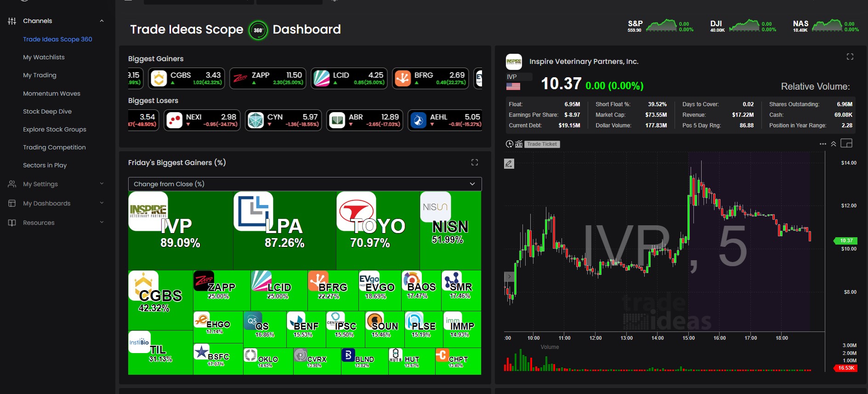Open the Change from Close (%) dropdown
This screenshot has width=868, height=394.
pos(305,184)
